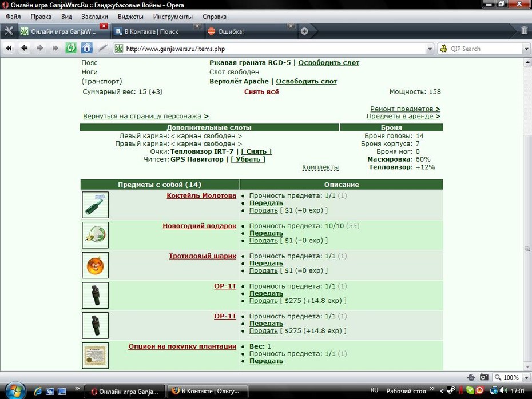Click the Опцион на покупку плантации thumbnail
Screen dimensions: 532x399
click(x=95, y=355)
